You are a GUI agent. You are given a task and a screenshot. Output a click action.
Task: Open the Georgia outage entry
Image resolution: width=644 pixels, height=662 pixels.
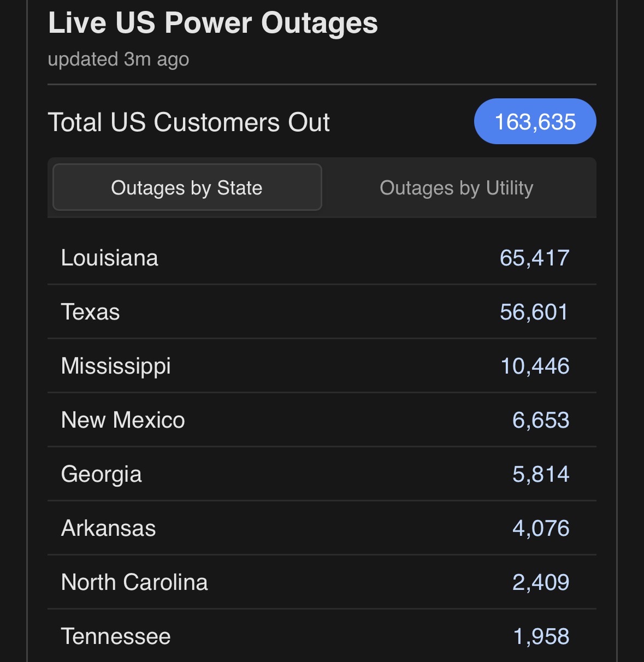(x=102, y=474)
